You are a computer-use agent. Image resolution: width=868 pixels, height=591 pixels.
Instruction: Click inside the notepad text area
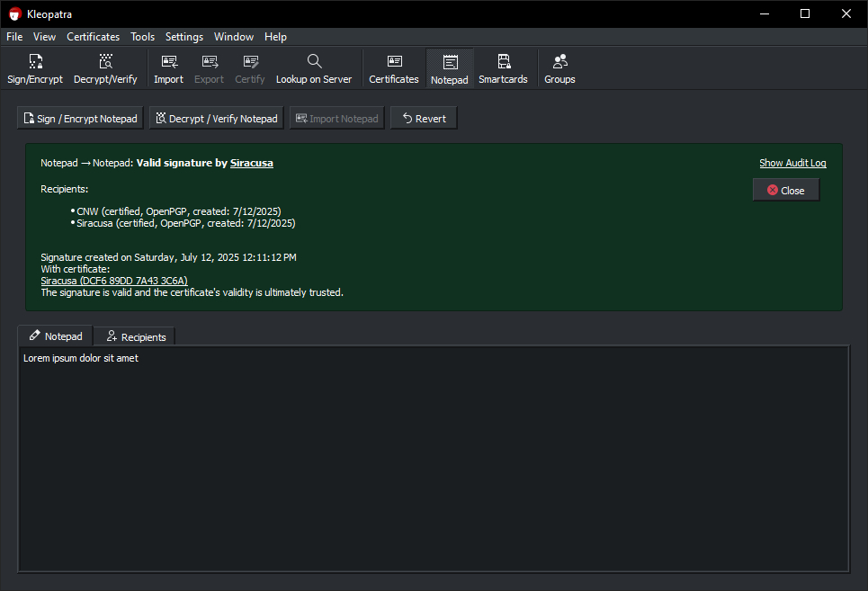pos(434,459)
